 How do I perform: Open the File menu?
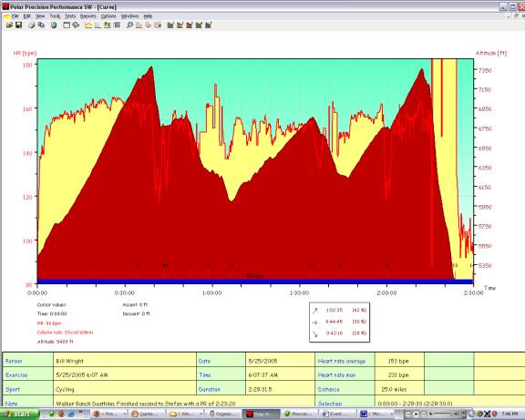tap(15, 16)
